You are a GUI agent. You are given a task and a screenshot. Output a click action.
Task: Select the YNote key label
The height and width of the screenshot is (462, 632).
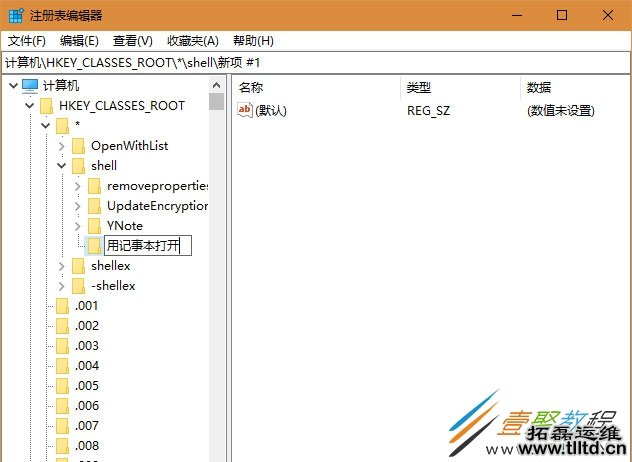coord(125,226)
